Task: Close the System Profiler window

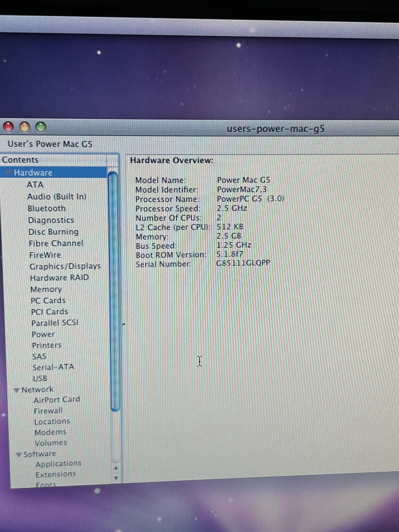Action: tap(9, 127)
